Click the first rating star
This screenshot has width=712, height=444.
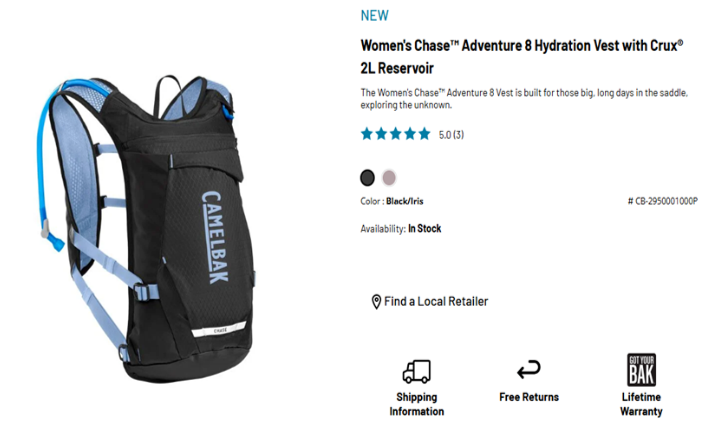367,134
